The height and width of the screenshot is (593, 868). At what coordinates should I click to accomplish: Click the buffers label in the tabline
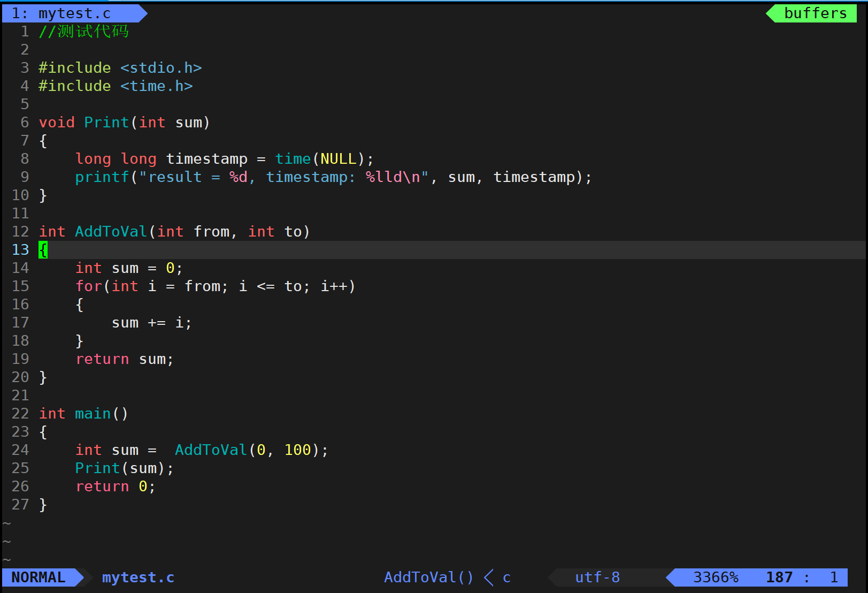coord(815,13)
